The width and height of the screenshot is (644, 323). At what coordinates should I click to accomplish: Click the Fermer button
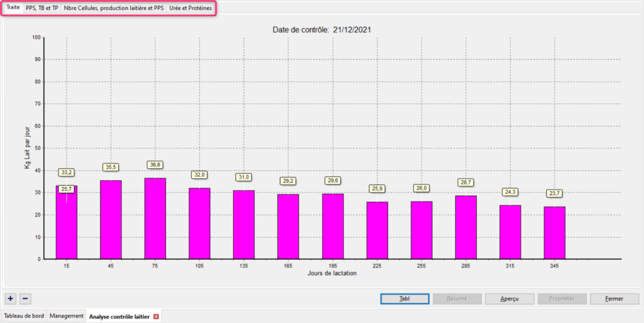[x=614, y=299]
